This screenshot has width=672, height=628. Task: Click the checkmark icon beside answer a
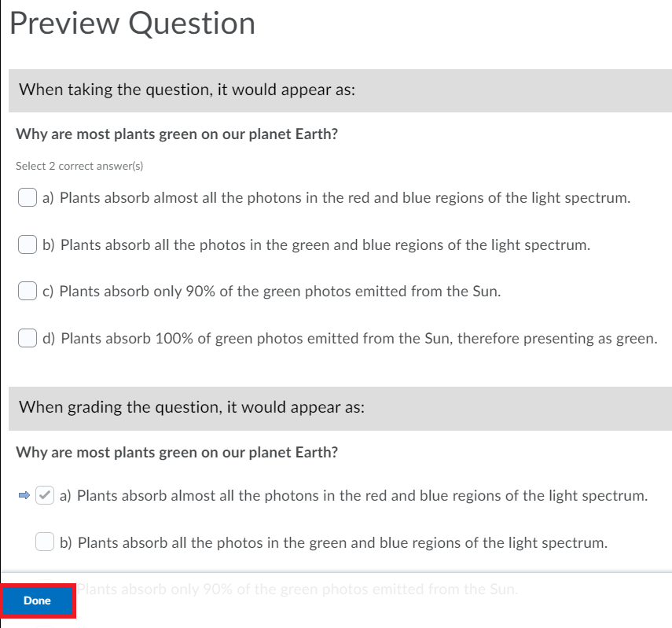point(44,495)
